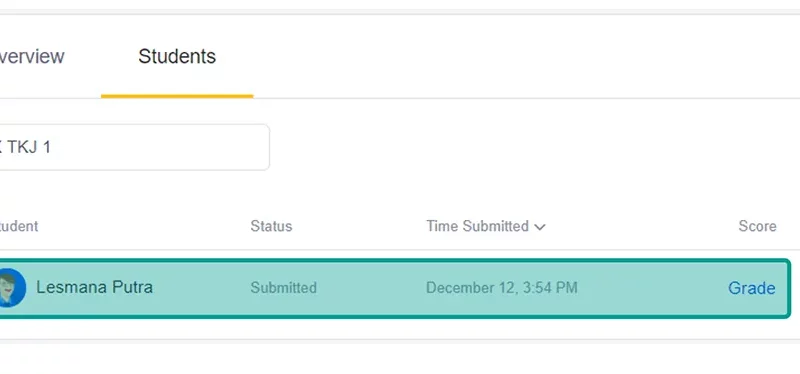Image resolution: width=800 pixels, height=374 pixels.
Task: Switch to the Overview tab
Action: tap(32, 56)
